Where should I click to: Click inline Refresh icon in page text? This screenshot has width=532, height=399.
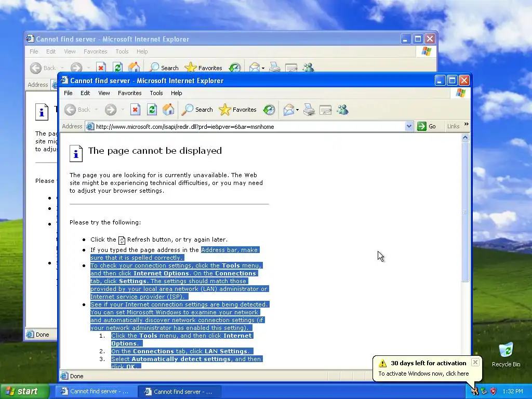[x=122, y=240]
